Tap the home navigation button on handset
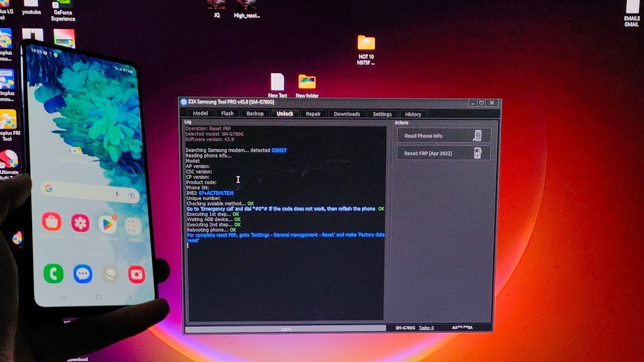 coord(98,297)
